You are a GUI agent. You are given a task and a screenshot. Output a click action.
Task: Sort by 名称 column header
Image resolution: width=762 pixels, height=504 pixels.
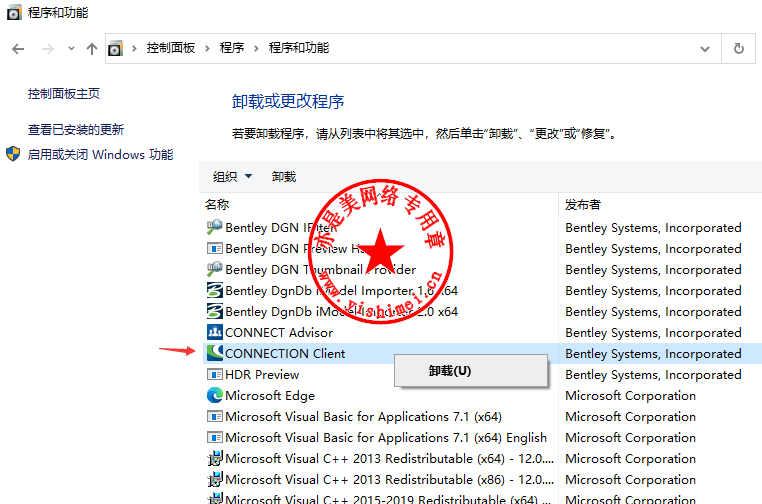(x=217, y=205)
